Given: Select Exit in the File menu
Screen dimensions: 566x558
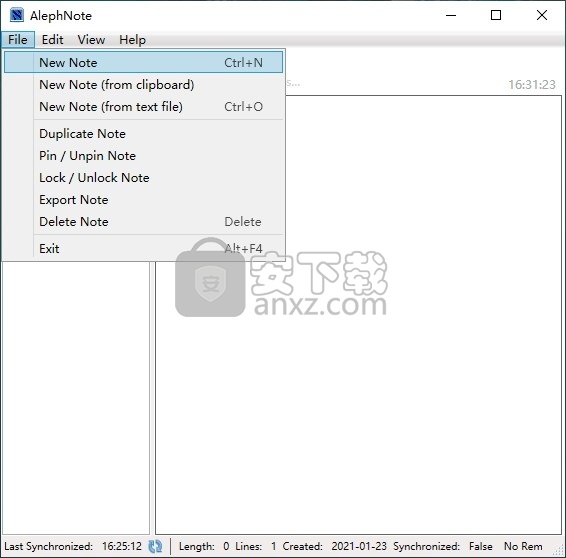Looking at the screenshot, I should click(x=143, y=248).
